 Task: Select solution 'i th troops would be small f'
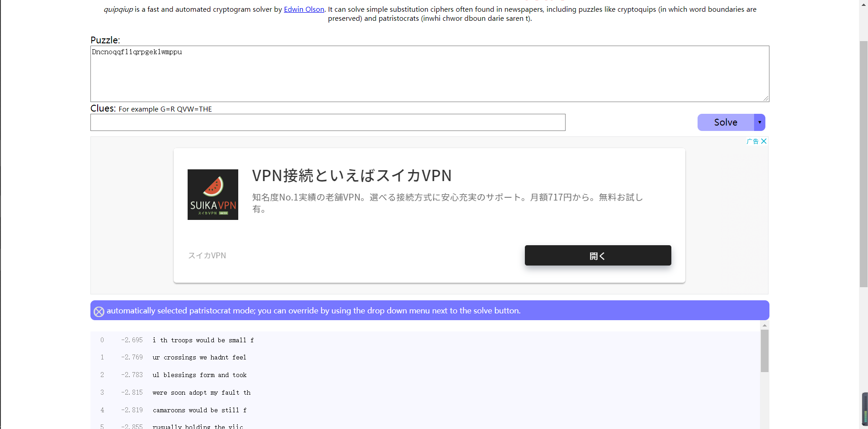tap(203, 340)
